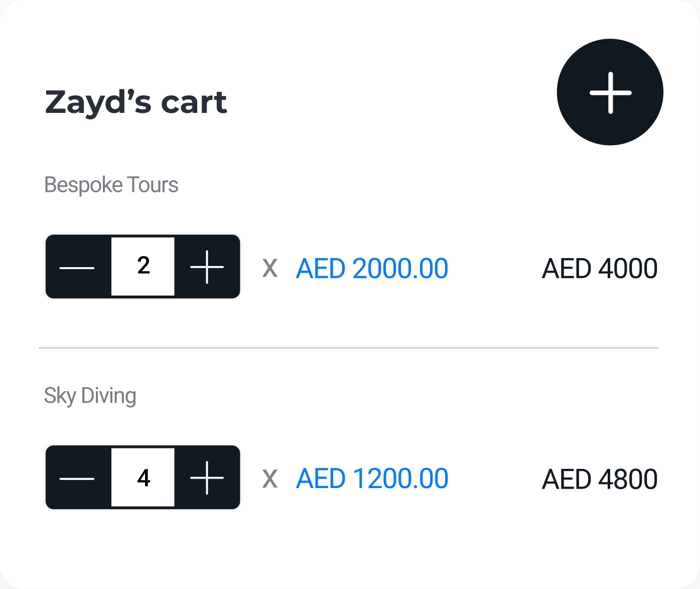Click the AED 4800 subtotal text
700x589 pixels.
pyautogui.click(x=599, y=479)
